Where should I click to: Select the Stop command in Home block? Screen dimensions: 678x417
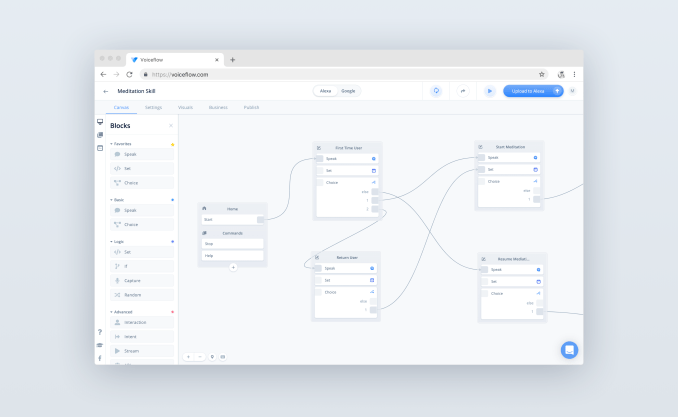233,244
